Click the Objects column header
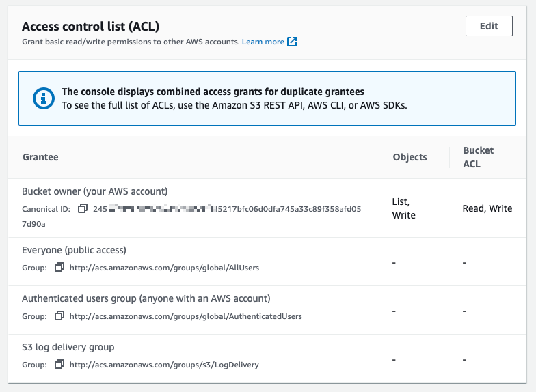Screen dimensions: 536x392 click(410, 157)
